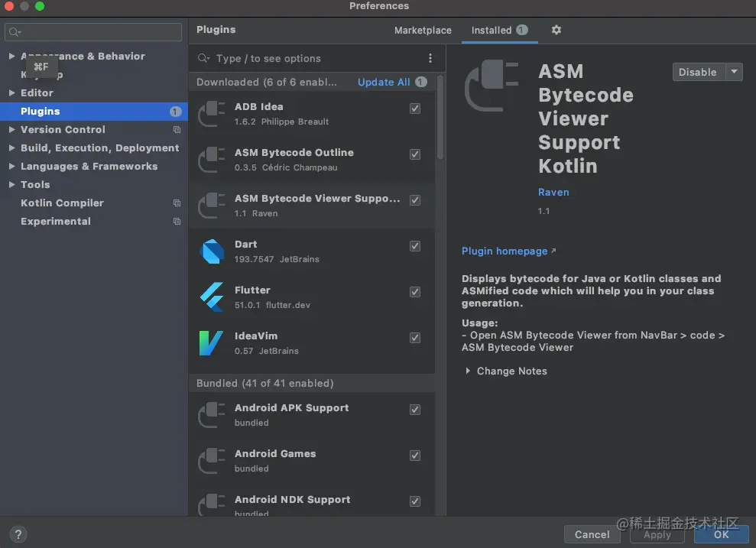This screenshot has height=548, width=756.
Task: Click the OK button
Action: click(722, 534)
